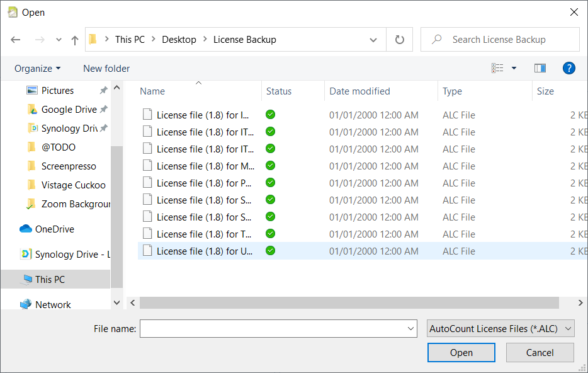
Task: Click the Open button
Action: point(461,353)
